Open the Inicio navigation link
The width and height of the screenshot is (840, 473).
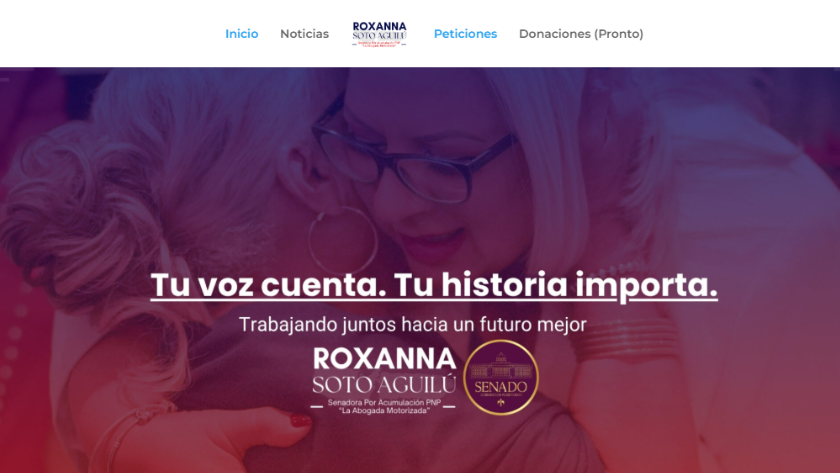point(242,34)
